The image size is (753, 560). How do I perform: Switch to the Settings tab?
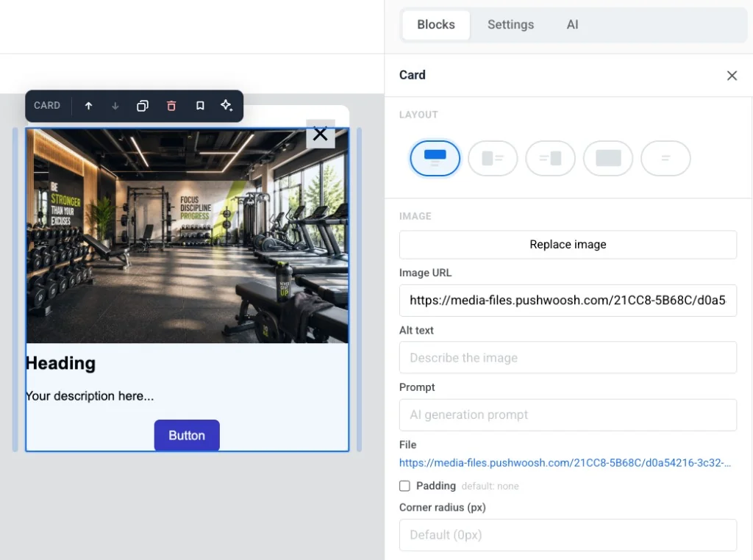(x=510, y=24)
